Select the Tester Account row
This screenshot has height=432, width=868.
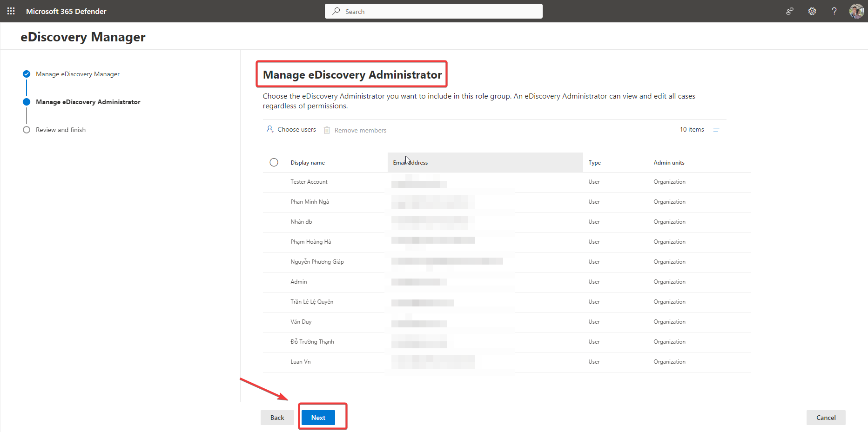[x=309, y=182]
